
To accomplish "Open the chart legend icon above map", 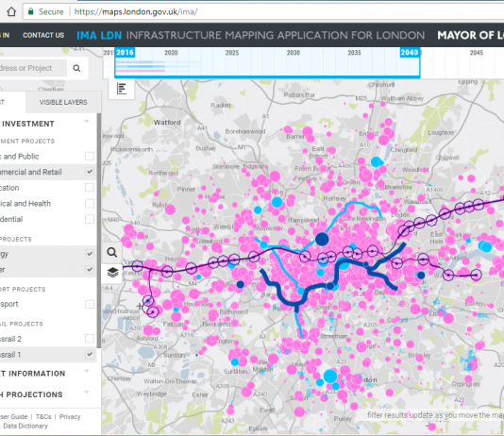I will point(122,89).
